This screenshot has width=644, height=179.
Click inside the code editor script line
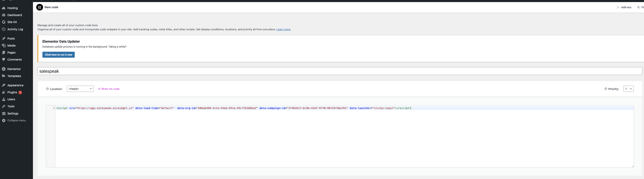tap(233, 108)
